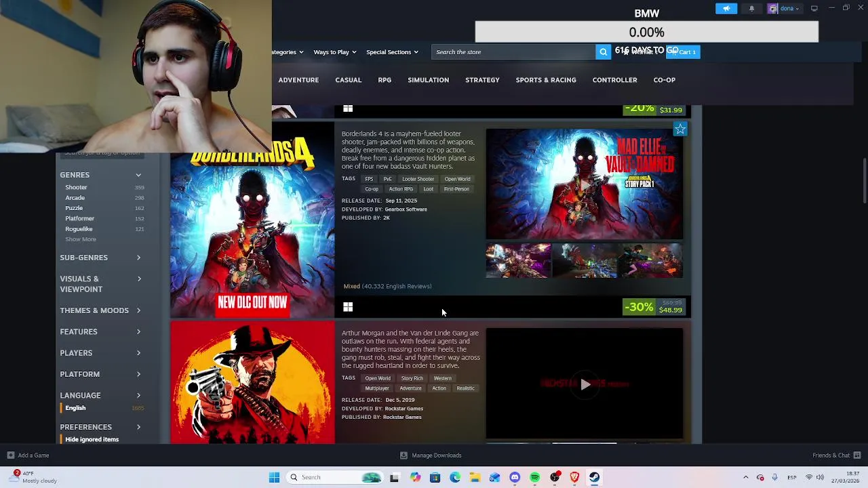Toggle the Puzzle genre filter

click(x=104, y=208)
